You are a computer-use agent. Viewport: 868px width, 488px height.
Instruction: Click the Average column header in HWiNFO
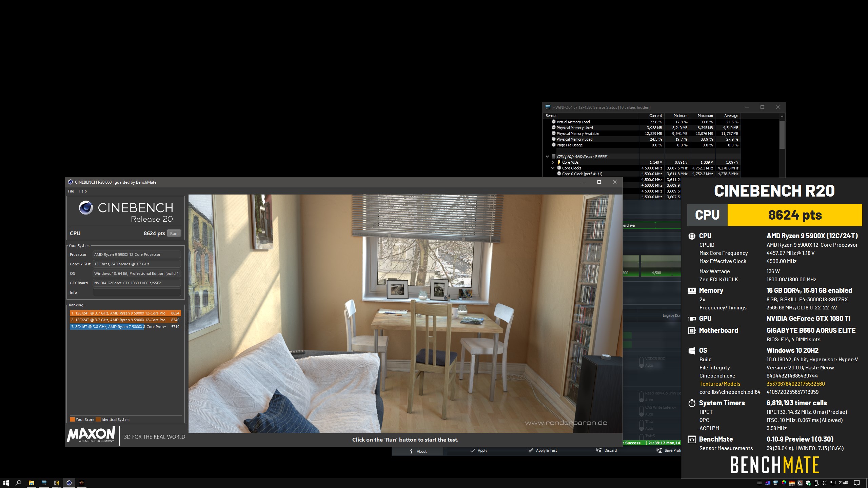[728, 116]
